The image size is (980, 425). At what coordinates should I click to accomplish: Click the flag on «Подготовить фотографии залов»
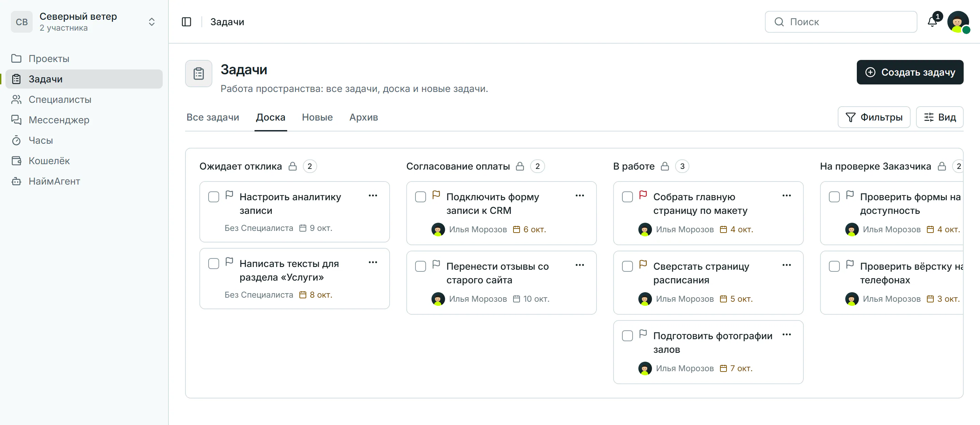tap(643, 334)
